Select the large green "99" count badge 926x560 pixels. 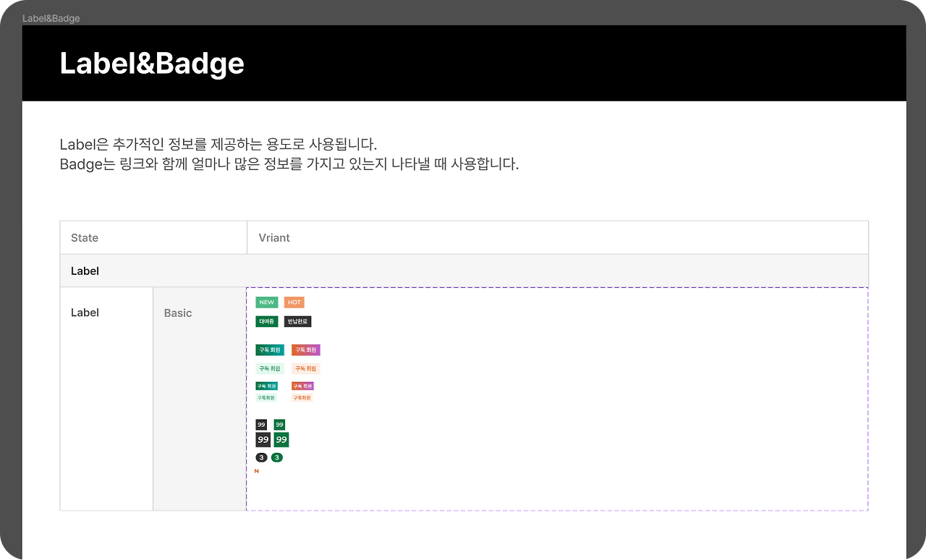click(281, 439)
